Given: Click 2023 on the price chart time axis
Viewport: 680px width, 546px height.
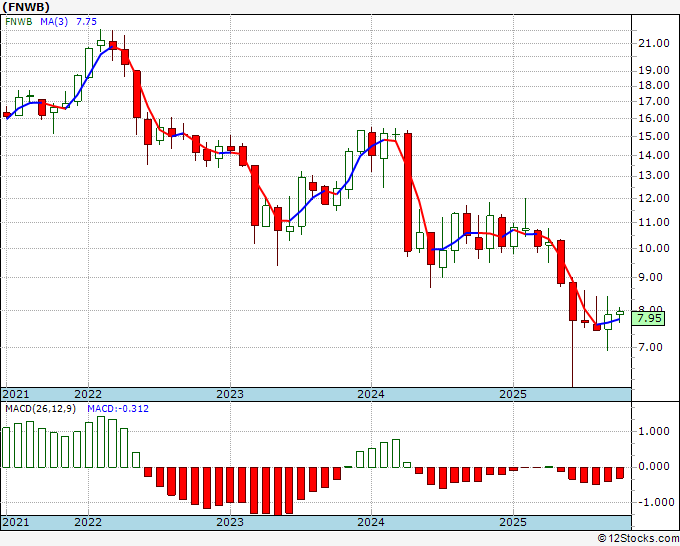Looking at the screenshot, I should coord(230,394).
